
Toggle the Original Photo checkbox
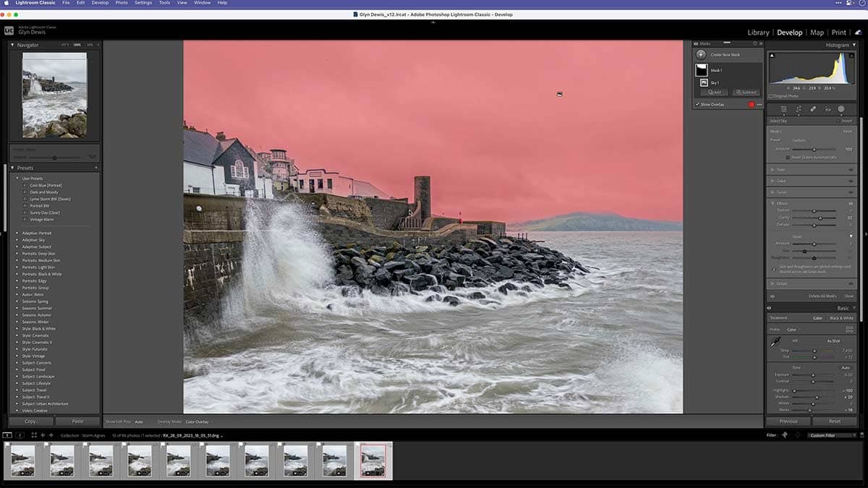pos(771,95)
